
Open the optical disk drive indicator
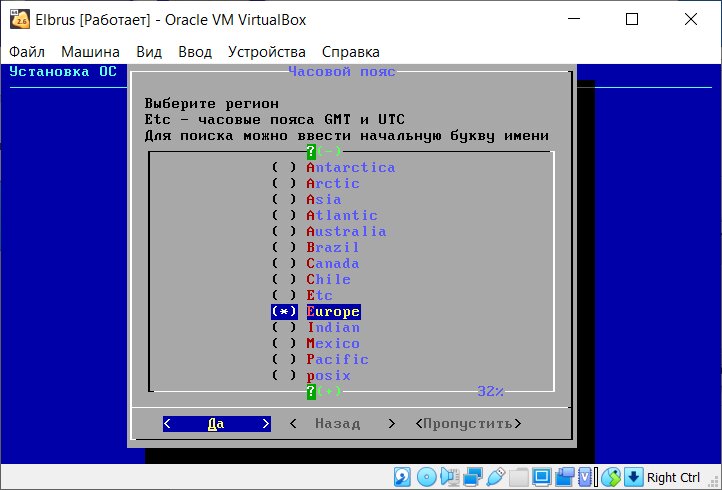[426, 477]
